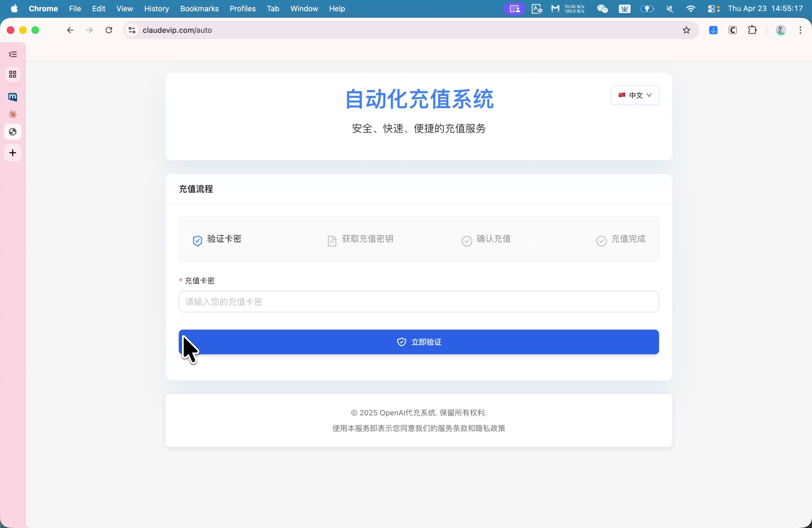Select the 获取充值密钥 step label
This screenshot has height=528, width=812.
tap(367, 239)
